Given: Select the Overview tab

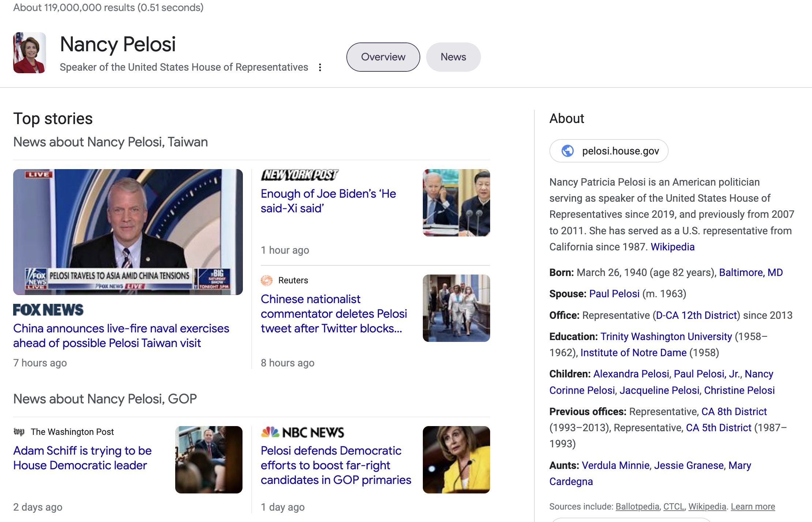Looking at the screenshot, I should 383,57.
